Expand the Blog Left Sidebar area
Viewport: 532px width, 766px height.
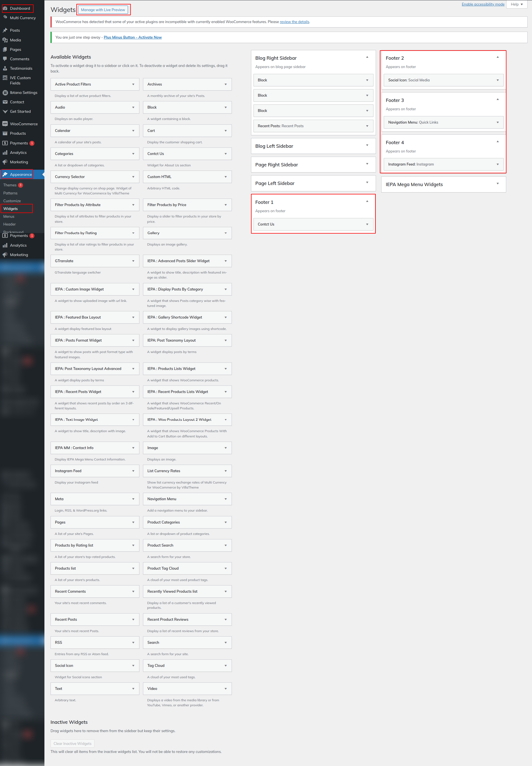(367, 145)
